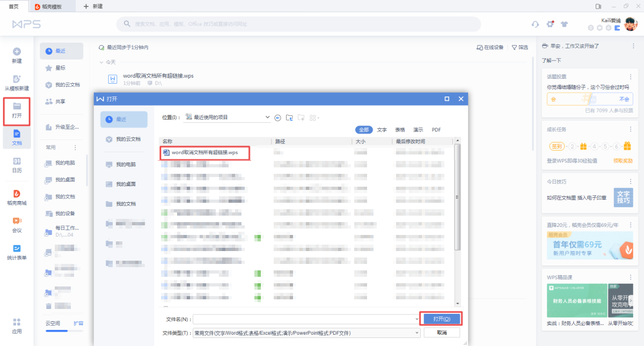Open the view mode grid icon menu

tap(314, 117)
